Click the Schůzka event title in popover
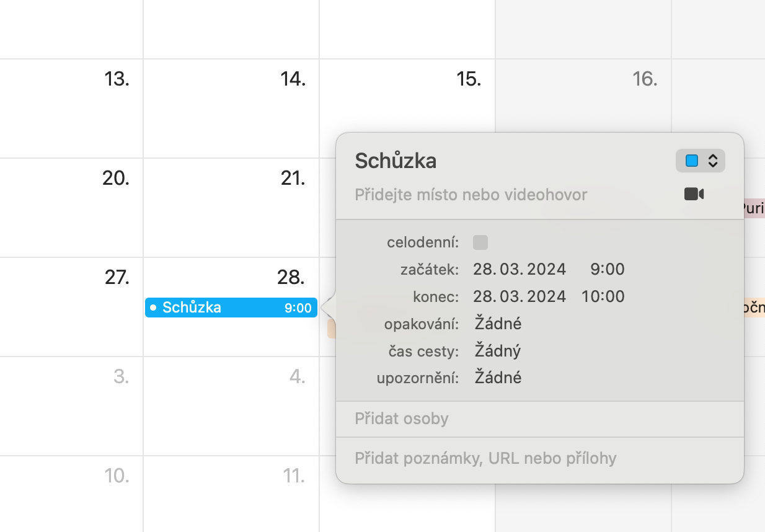Image resolution: width=765 pixels, height=532 pixels. click(x=396, y=161)
